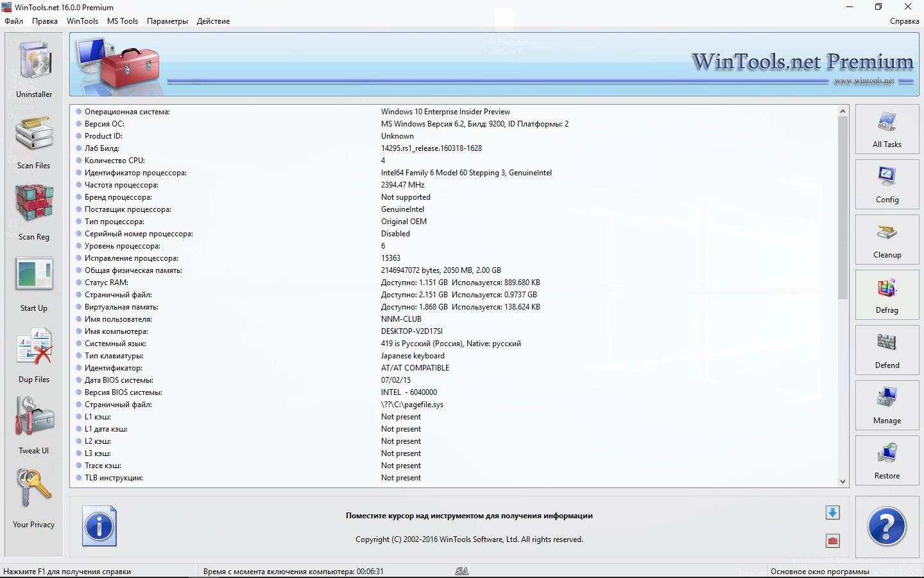924x578 pixels.
Task: Open the Restore section
Action: [887, 460]
